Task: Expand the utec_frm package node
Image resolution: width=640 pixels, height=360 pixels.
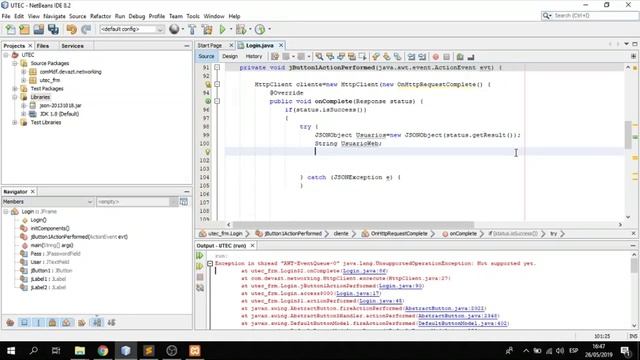Action: [24, 80]
